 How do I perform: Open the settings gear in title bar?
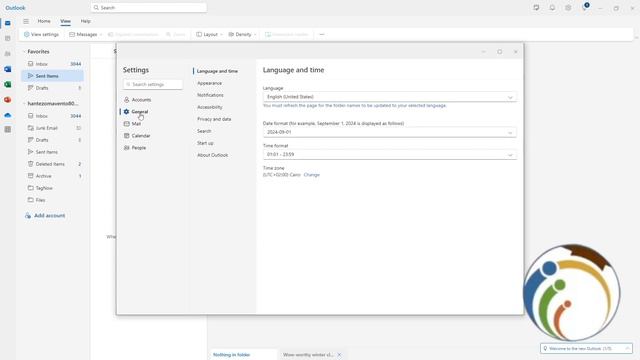click(x=568, y=8)
